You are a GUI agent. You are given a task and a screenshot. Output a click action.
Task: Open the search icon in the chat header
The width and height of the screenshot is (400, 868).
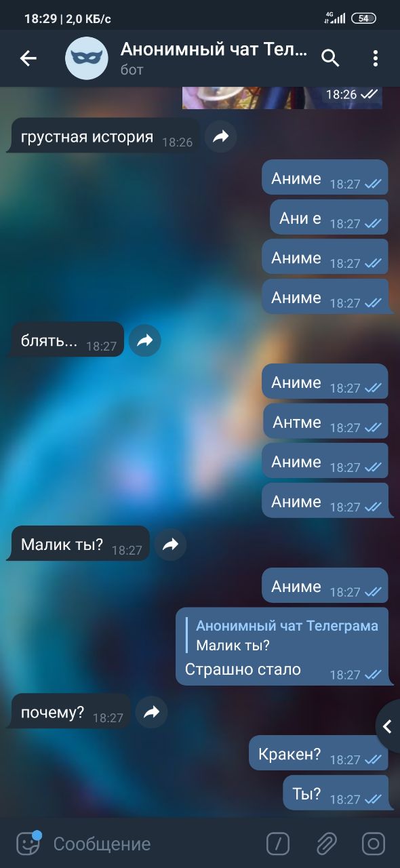(x=330, y=58)
